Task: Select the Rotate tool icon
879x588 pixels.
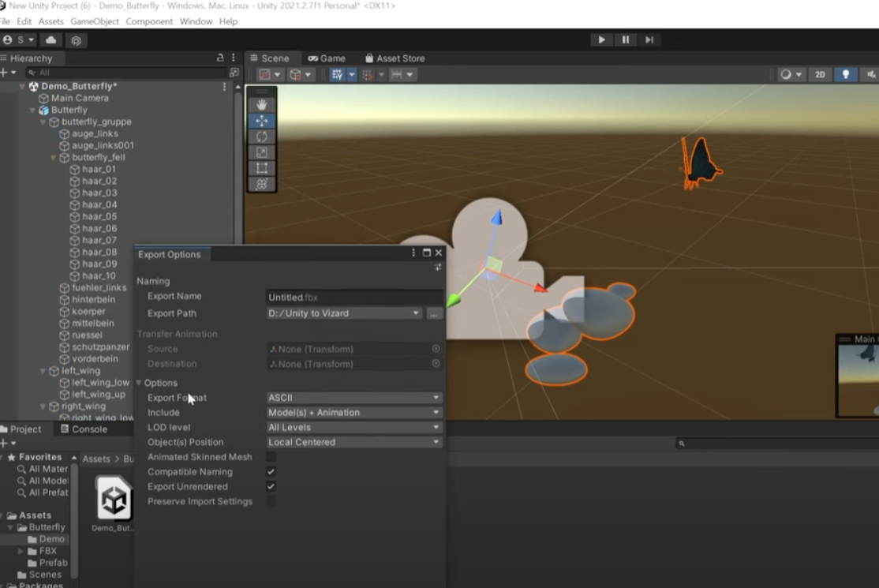Action: click(x=262, y=137)
